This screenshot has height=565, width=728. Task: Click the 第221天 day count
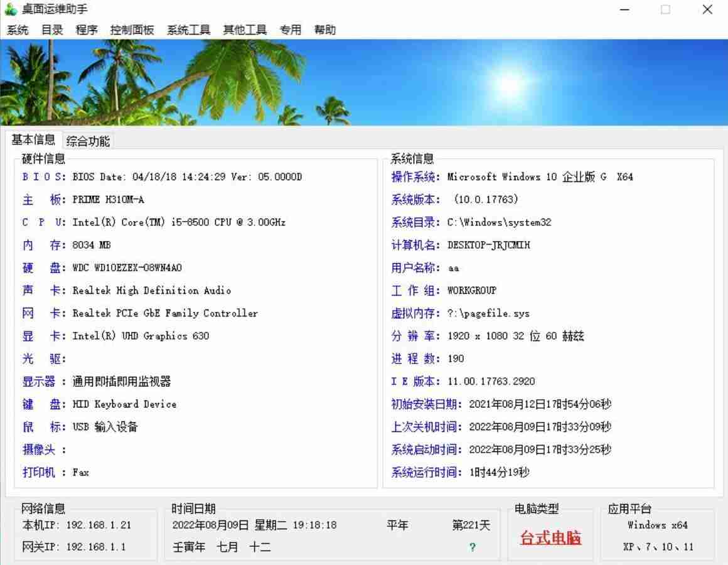click(x=471, y=525)
